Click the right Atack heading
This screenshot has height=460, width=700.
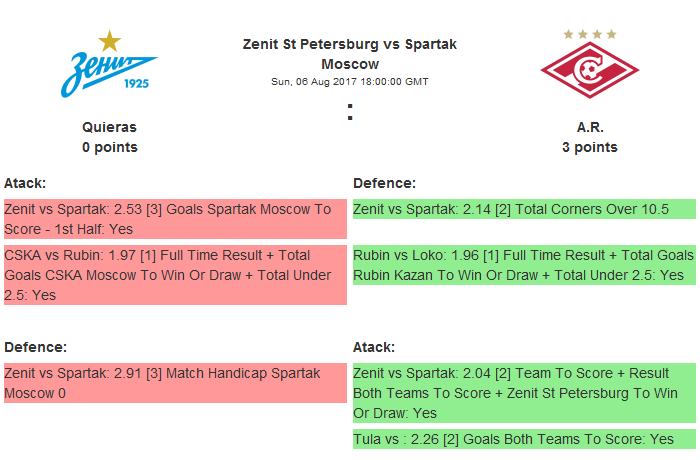[x=374, y=347]
